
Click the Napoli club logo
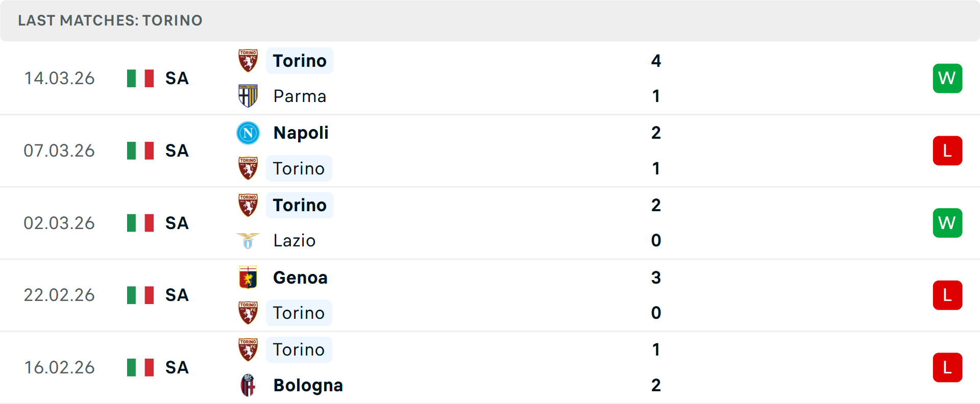pos(248,133)
